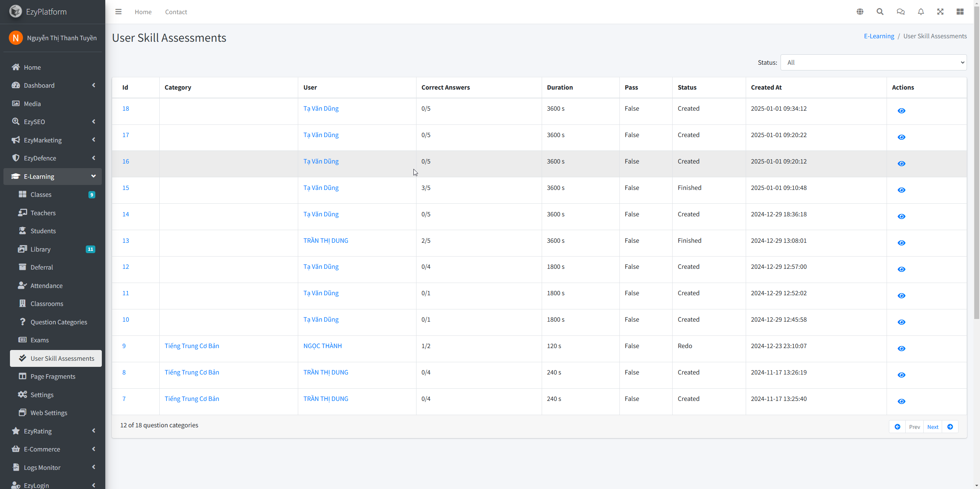
Task: Open the chat messages icon
Action: 900,12
